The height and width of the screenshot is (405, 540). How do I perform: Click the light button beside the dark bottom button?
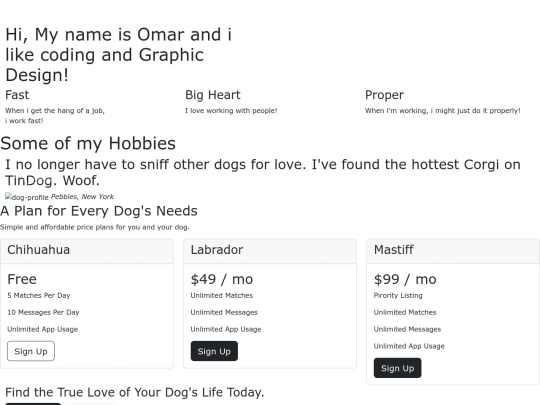pos(91,404)
